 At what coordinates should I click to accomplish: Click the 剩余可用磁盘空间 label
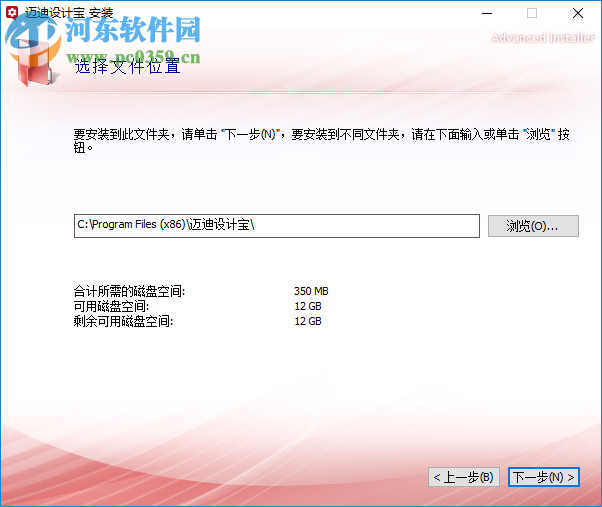tap(123, 321)
